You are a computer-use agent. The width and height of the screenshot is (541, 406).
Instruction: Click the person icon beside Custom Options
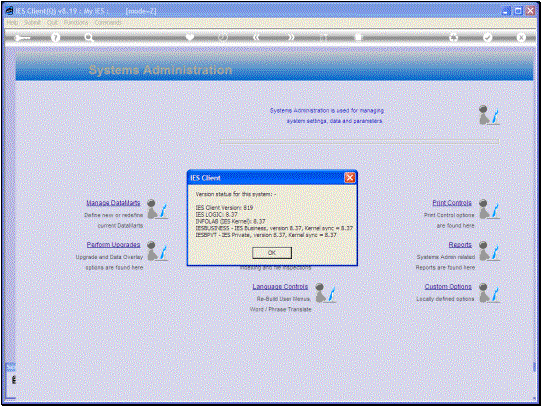[x=489, y=293]
